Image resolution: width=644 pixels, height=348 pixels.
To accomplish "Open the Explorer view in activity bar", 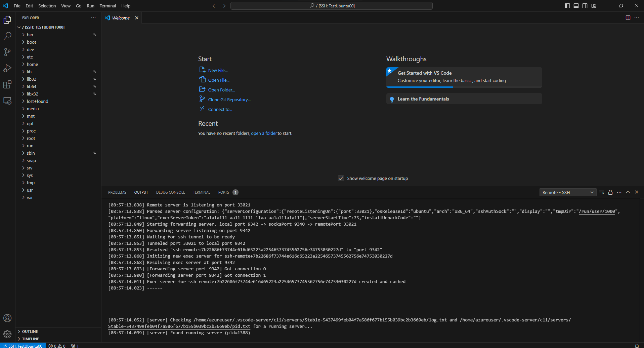I will pyautogui.click(x=7, y=20).
